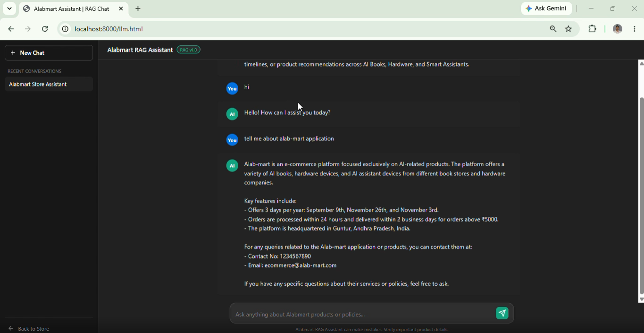Click 'tell me about alab-mart application' message

point(289,138)
